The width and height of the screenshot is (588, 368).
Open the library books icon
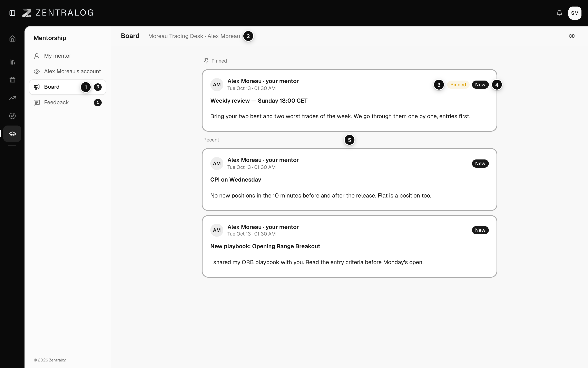(12, 62)
